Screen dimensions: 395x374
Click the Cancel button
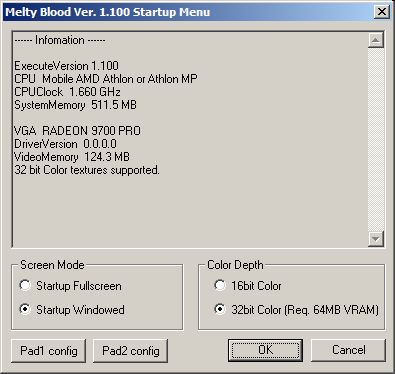[348, 350]
